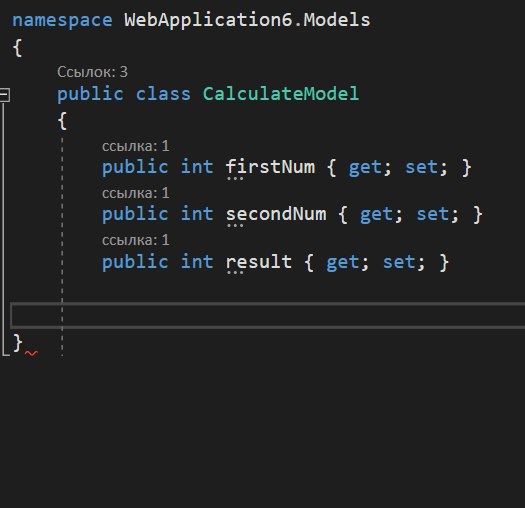Screen dimensions: 525x508
Task: Click 'int' type on result line
Action: click(197, 262)
